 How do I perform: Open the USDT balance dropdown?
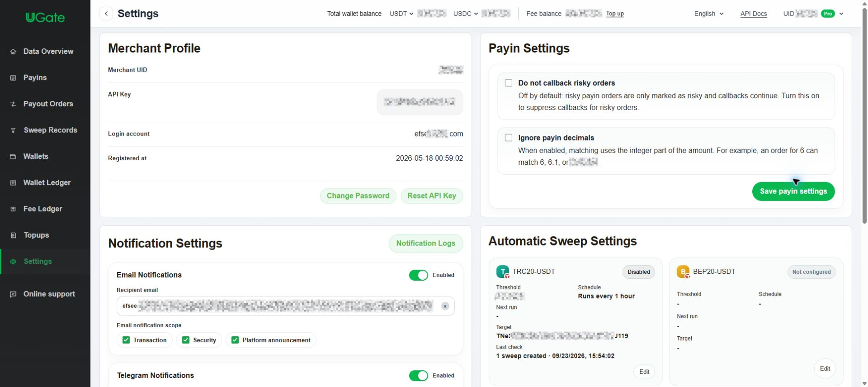[x=401, y=14]
